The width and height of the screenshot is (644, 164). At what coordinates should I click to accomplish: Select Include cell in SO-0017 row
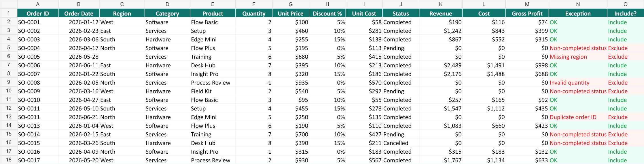tap(626, 160)
